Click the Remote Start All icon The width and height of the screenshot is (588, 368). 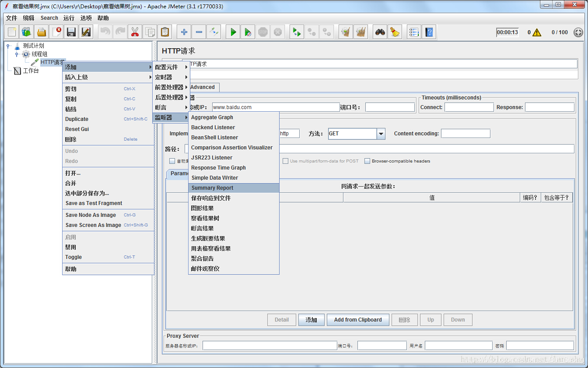coord(297,32)
